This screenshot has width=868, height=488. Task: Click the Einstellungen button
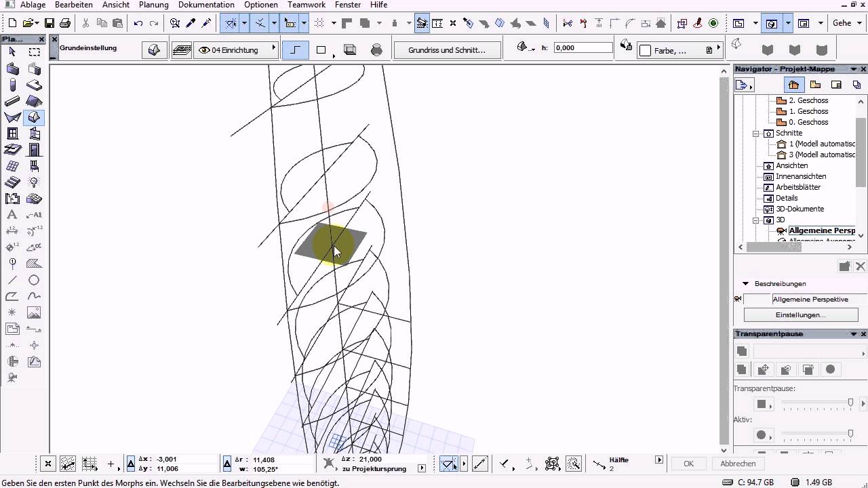click(x=801, y=315)
